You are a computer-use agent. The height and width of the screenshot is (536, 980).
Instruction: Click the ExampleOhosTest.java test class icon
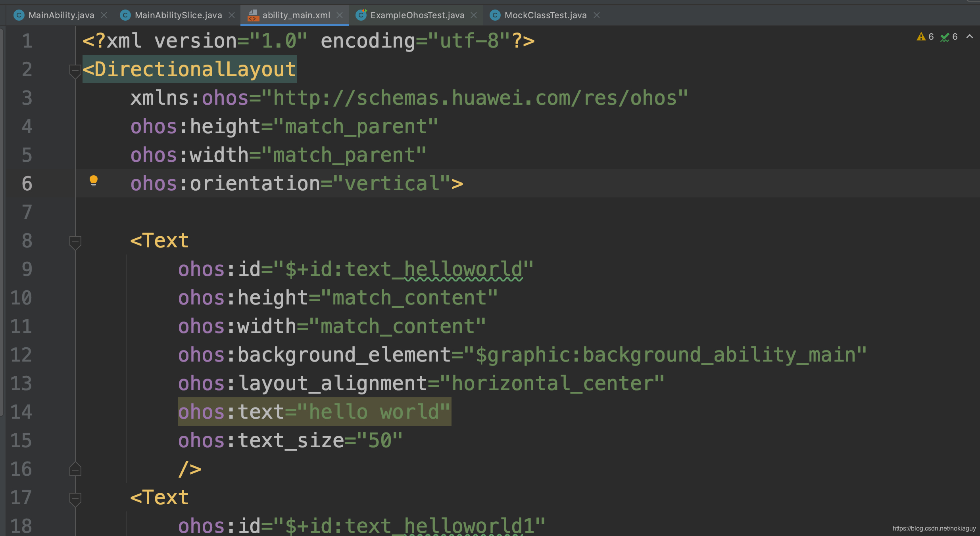point(361,15)
